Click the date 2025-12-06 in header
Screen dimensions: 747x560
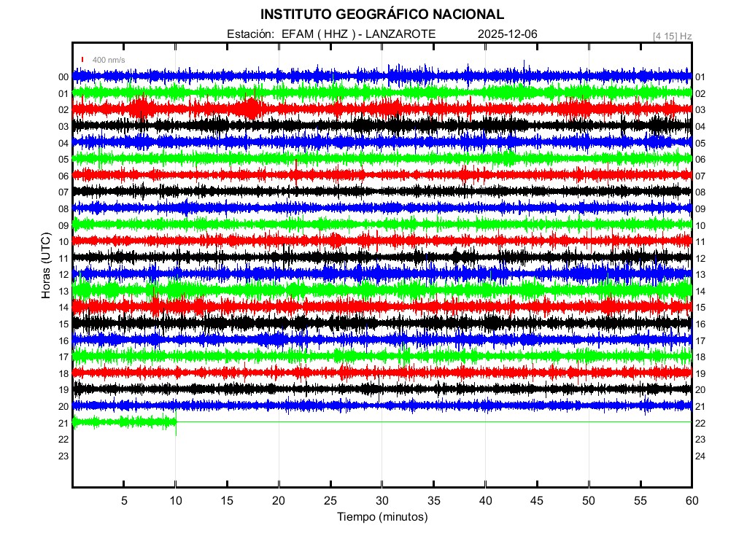click(507, 34)
